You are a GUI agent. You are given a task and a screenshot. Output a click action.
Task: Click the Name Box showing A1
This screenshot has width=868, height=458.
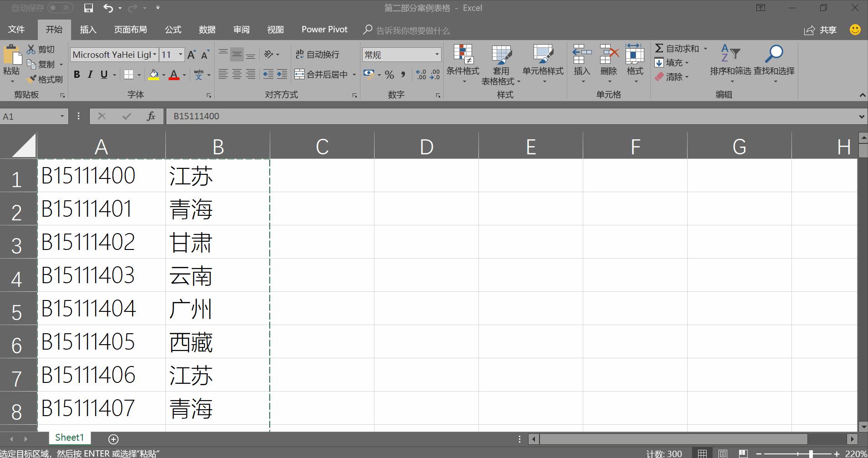pyautogui.click(x=30, y=116)
